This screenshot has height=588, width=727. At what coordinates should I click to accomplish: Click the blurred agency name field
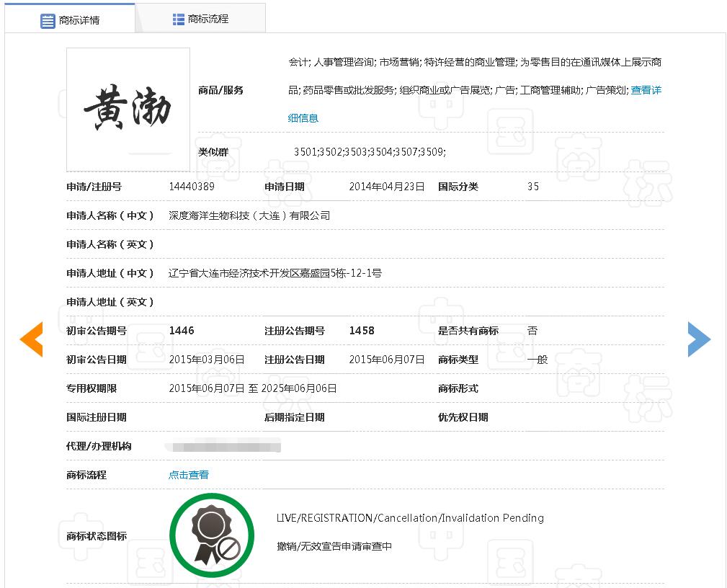223,446
